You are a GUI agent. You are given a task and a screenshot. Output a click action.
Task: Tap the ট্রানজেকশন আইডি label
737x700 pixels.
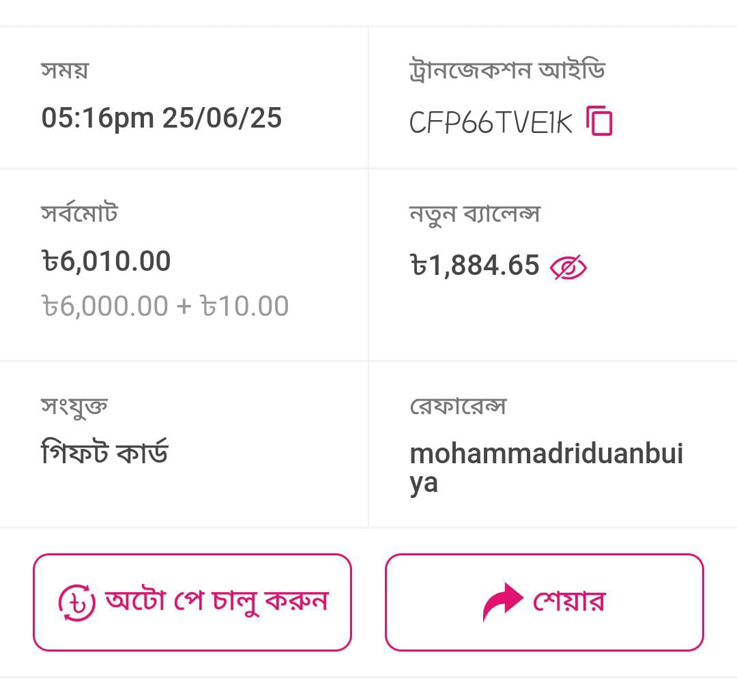tap(507, 70)
